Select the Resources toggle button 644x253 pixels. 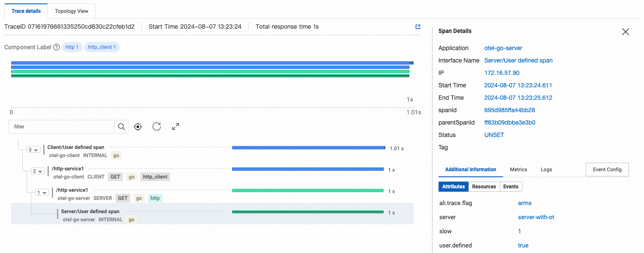[x=484, y=187]
